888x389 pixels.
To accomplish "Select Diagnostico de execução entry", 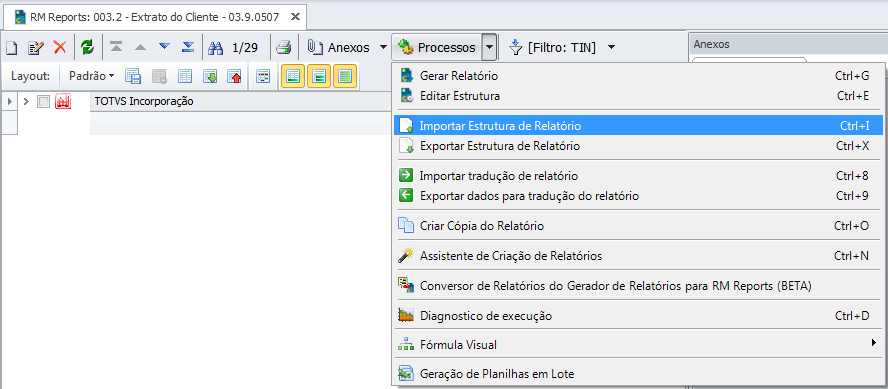I will [x=638, y=315].
